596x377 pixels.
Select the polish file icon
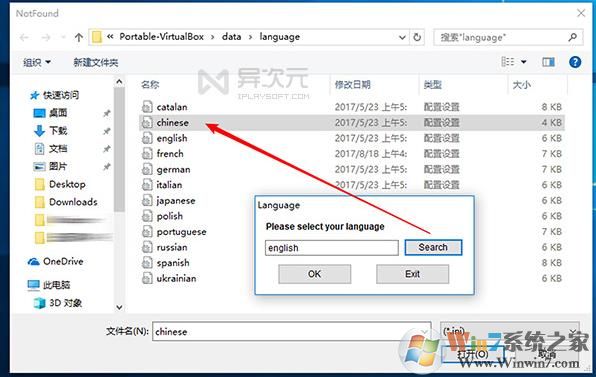tap(147, 216)
